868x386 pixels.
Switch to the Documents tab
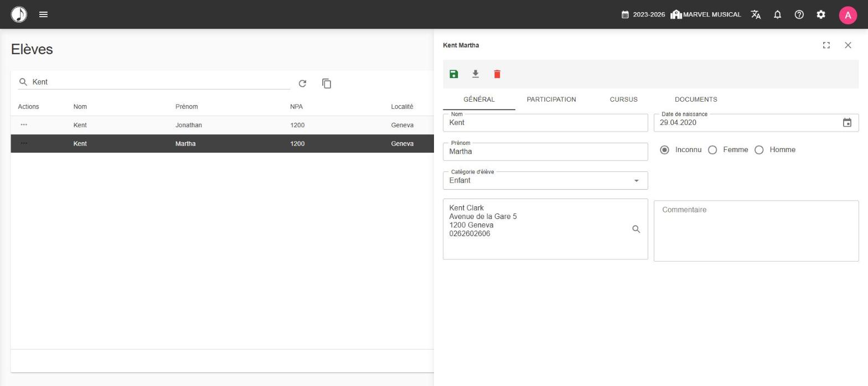pos(696,100)
